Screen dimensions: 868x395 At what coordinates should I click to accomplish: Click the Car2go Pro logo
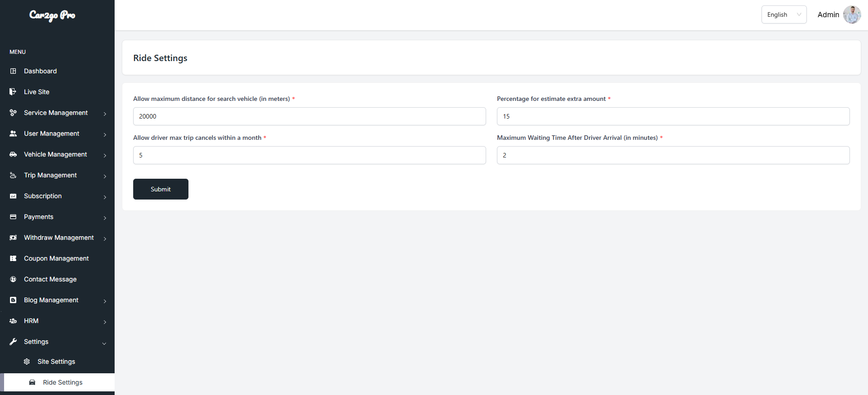click(52, 15)
